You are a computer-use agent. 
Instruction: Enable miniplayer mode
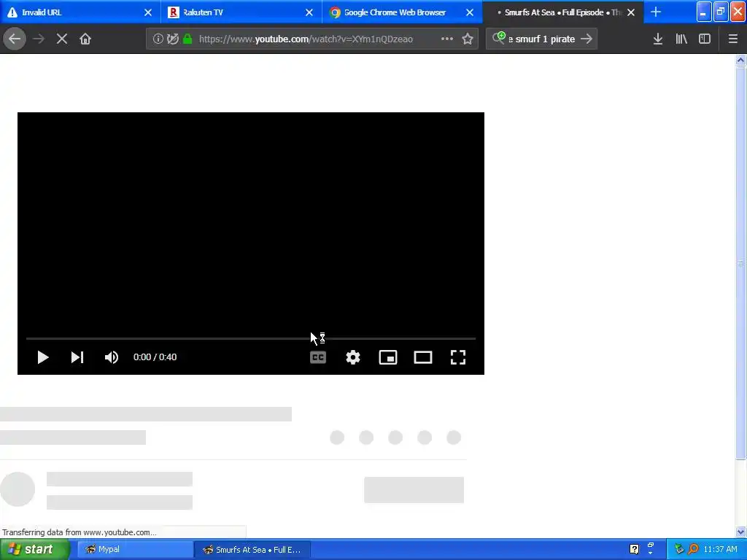388,357
